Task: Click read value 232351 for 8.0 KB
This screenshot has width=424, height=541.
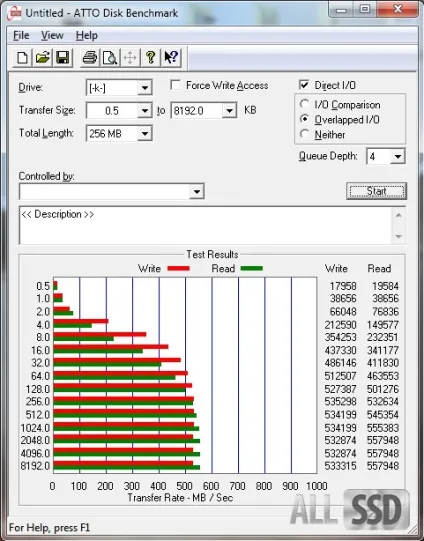Action: tap(383, 337)
